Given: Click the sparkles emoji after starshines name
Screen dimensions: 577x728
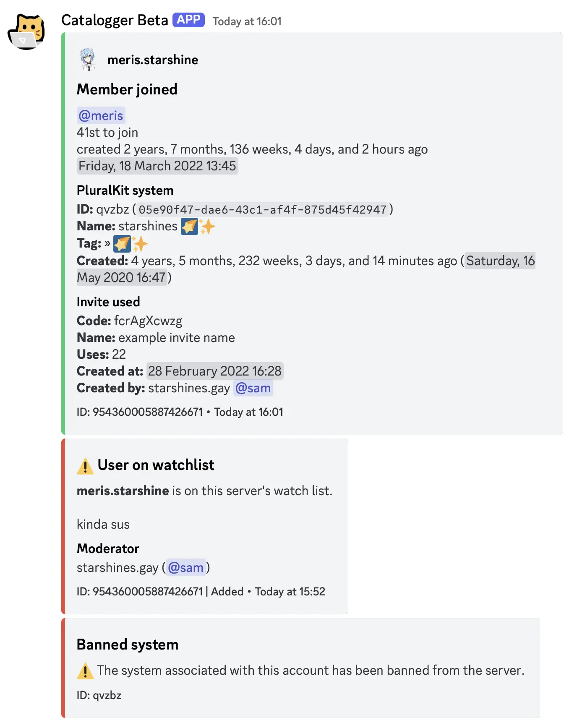Looking at the screenshot, I should (x=207, y=226).
